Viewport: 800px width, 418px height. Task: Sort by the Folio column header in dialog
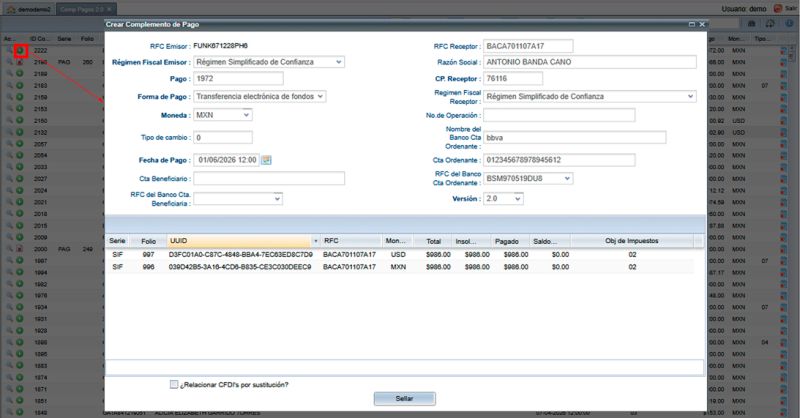point(148,241)
